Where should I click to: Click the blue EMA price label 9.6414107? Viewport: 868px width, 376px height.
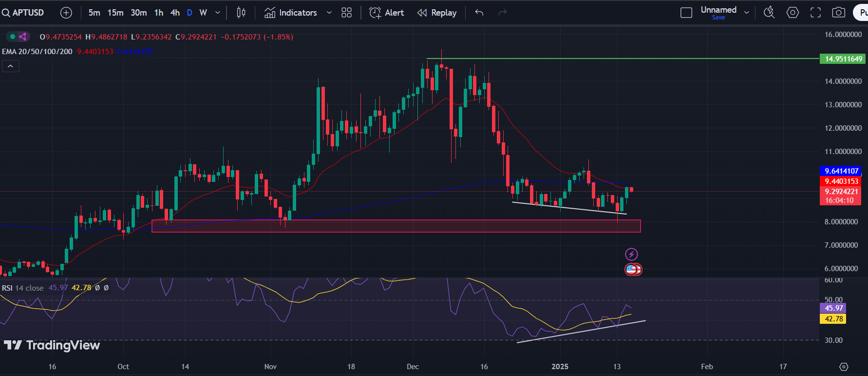[841, 171]
